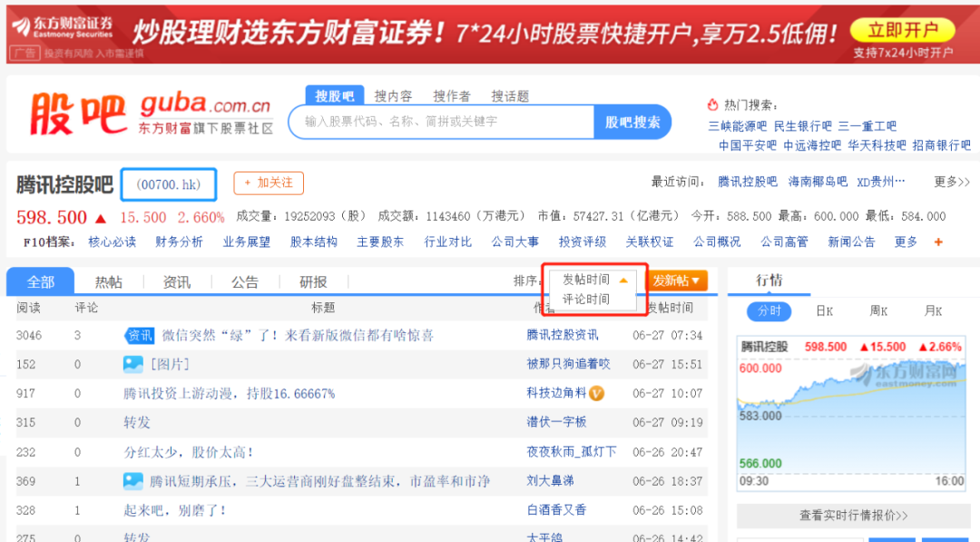The width and height of the screenshot is (980, 542).
Task: Click the 资讯 tag icon on the WeChat post
Action: (139, 336)
